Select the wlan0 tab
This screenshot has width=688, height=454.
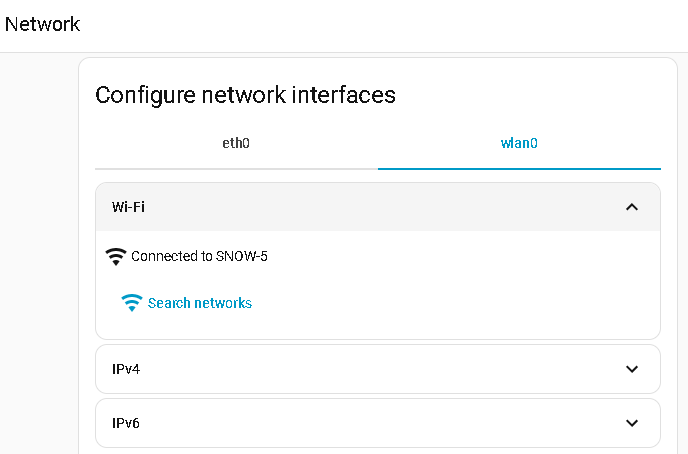coord(519,143)
